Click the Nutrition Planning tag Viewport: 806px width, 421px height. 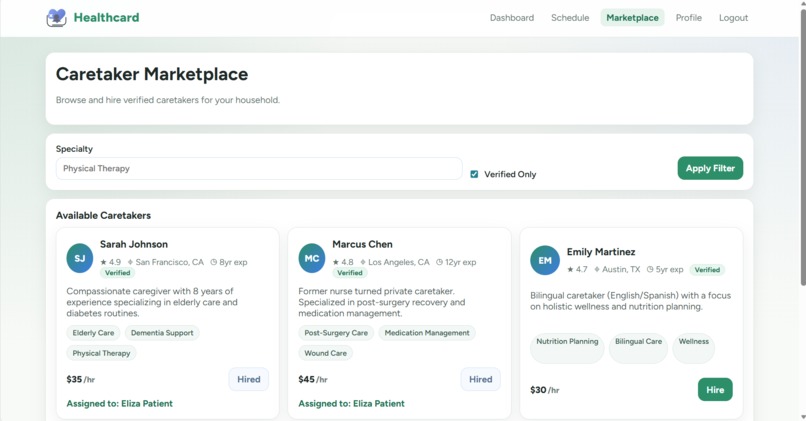567,348
